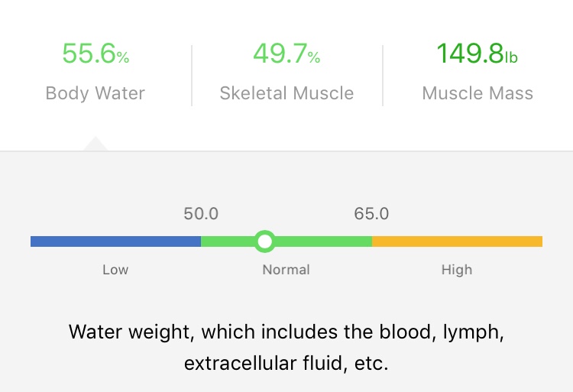Click the 50.0 threshold marker

[x=201, y=214]
